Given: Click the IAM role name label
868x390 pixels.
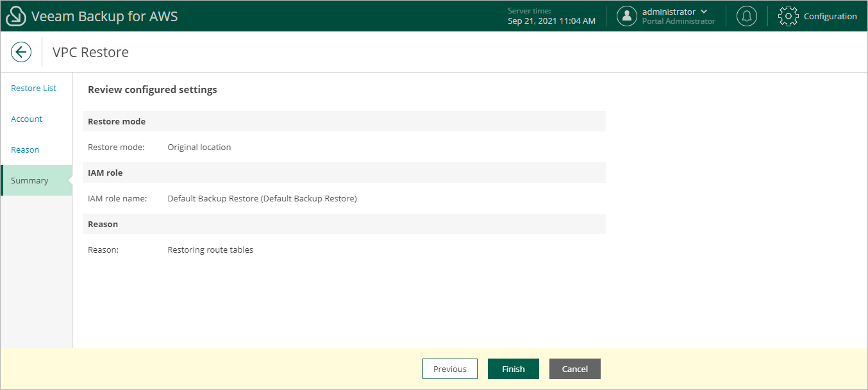Looking at the screenshot, I should tap(117, 199).
